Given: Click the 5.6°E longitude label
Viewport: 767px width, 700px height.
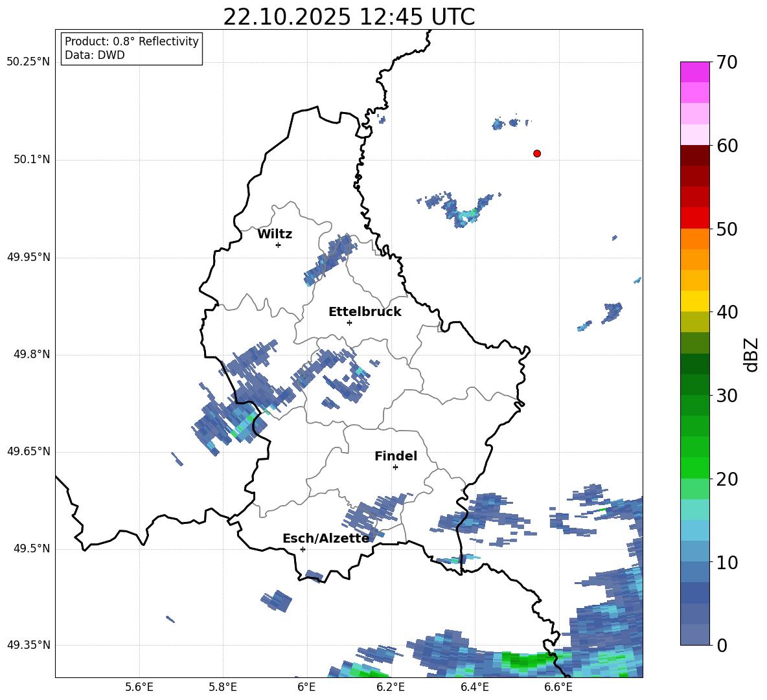Looking at the screenshot, I should pyautogui.click(x=139, y=687).
